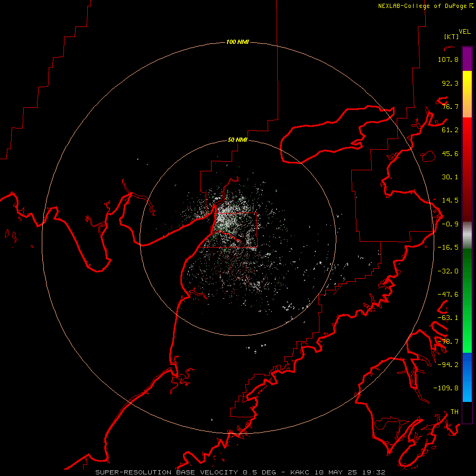Click the purple segment of velocity color bar
Screen dimensions: 476x476
(x=467, y=59)
